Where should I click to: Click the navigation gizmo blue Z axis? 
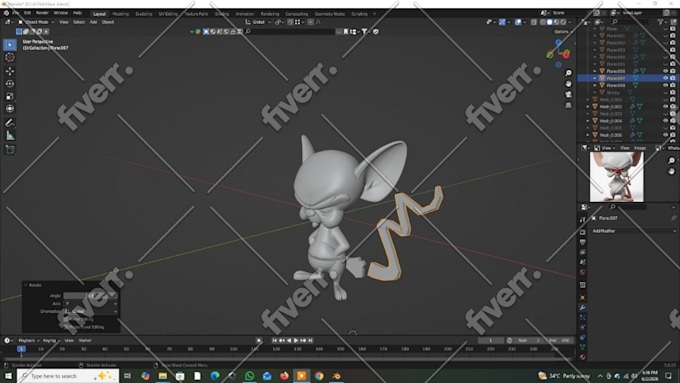pos(559,43)
